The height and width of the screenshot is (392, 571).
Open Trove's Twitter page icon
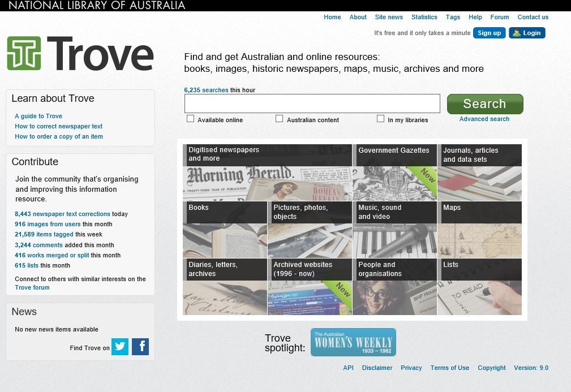(120, 347)
